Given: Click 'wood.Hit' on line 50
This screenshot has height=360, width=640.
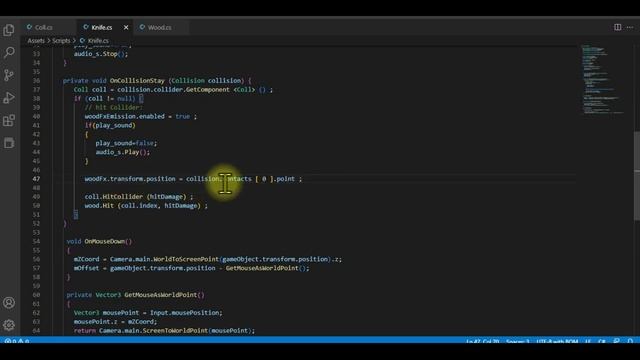Looking at the screenshot, I should click(99, 206).
